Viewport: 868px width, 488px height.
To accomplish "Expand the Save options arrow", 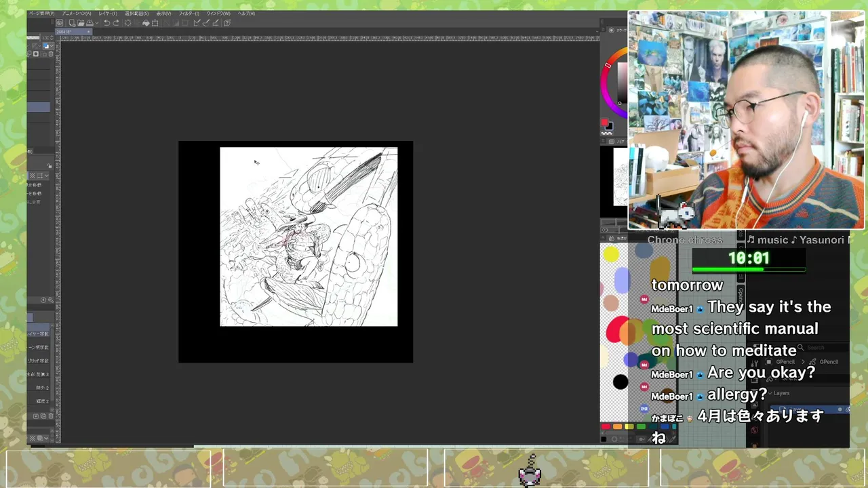I will coord(97,23).
